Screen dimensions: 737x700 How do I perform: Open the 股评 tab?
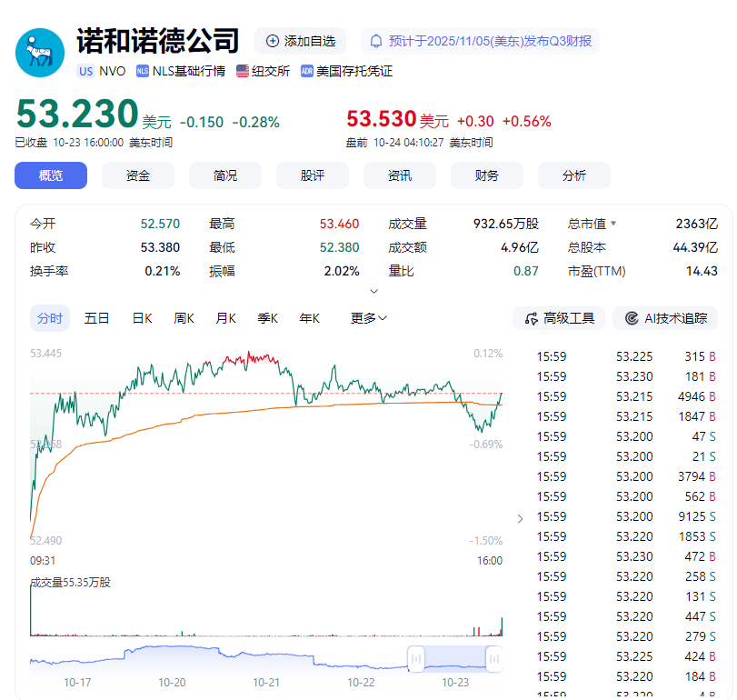tap(312, 175)
